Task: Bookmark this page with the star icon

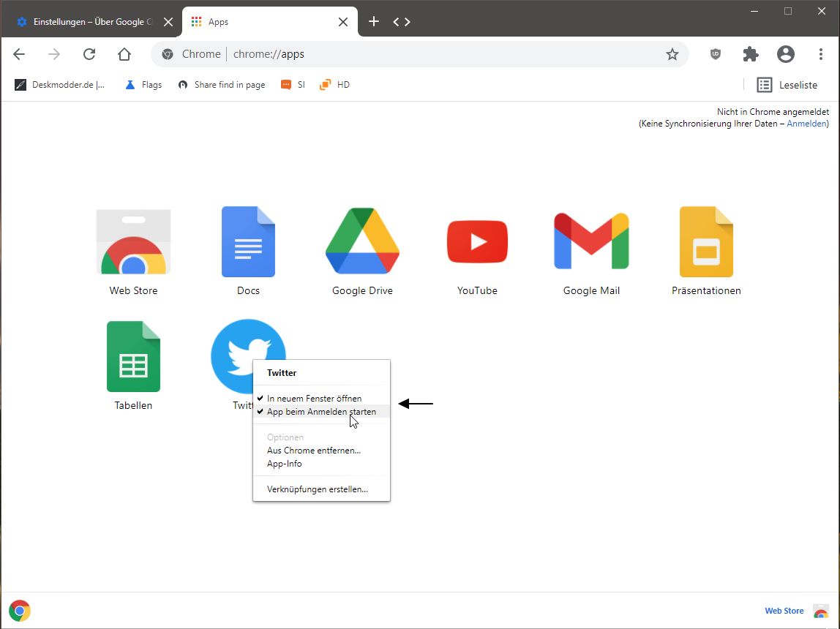Action: [672, 54]
